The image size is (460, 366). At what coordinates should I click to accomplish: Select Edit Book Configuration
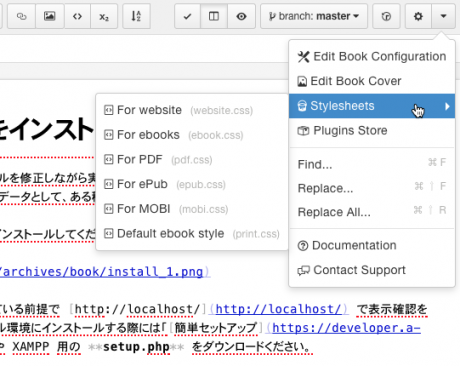[372, 57]
